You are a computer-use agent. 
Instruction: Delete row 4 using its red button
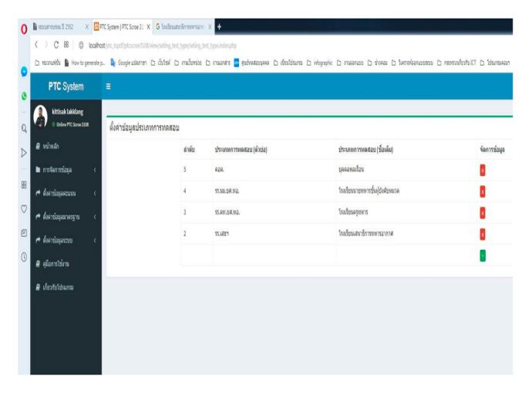tap(483, 190)
